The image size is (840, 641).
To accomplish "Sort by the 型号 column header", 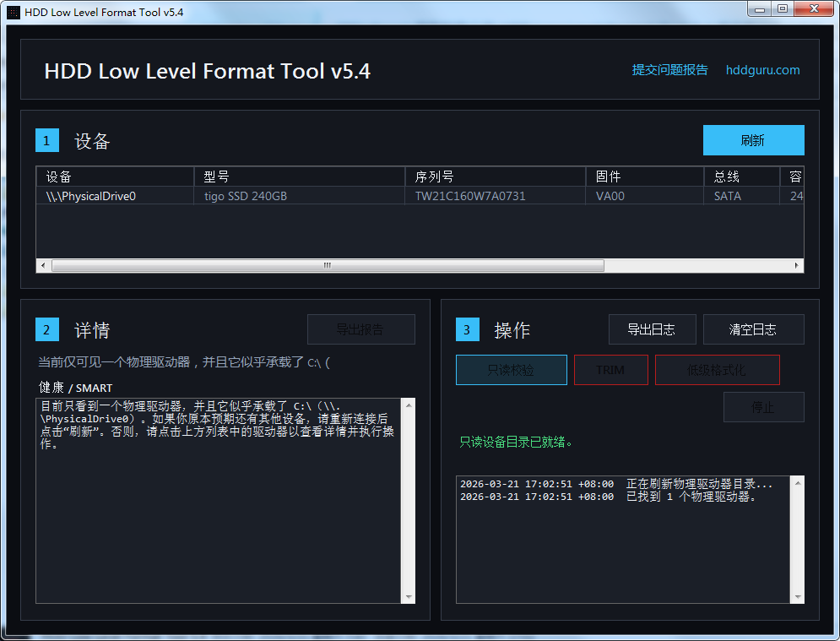I will tap(299, 177).
